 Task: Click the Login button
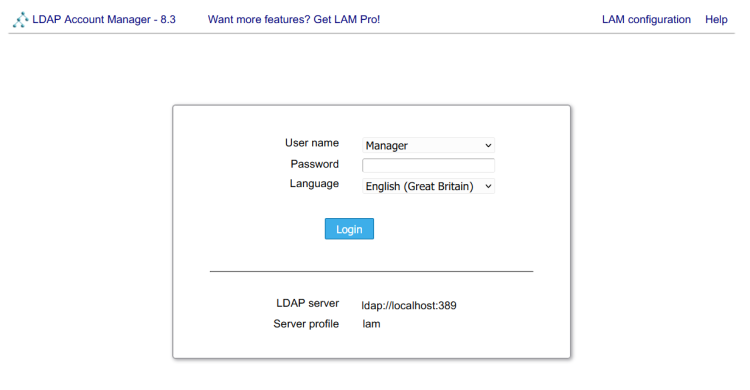click(349, 229)
